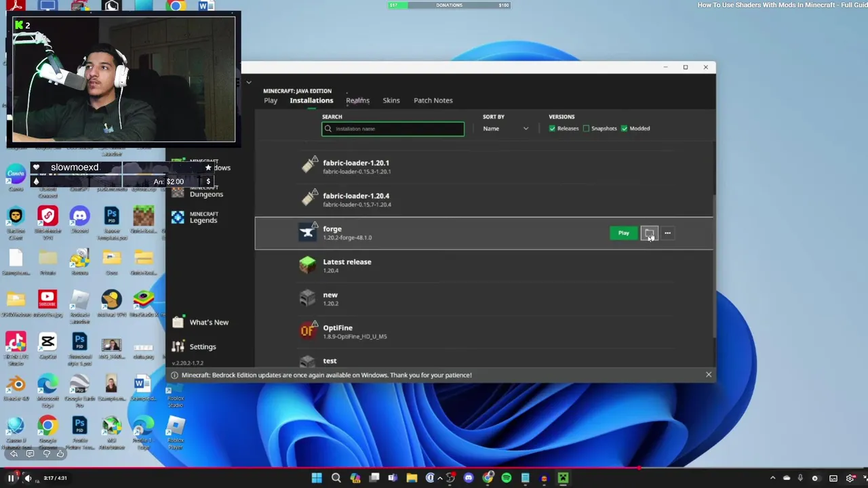Viewport: 868px width, 488px height.
Task: Mute the video volume
Action: 28,478
